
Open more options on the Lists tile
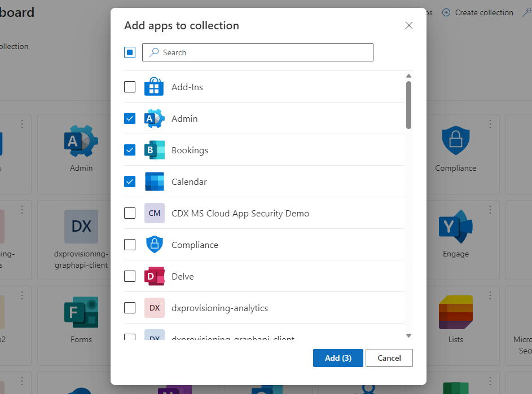point(490,295)
